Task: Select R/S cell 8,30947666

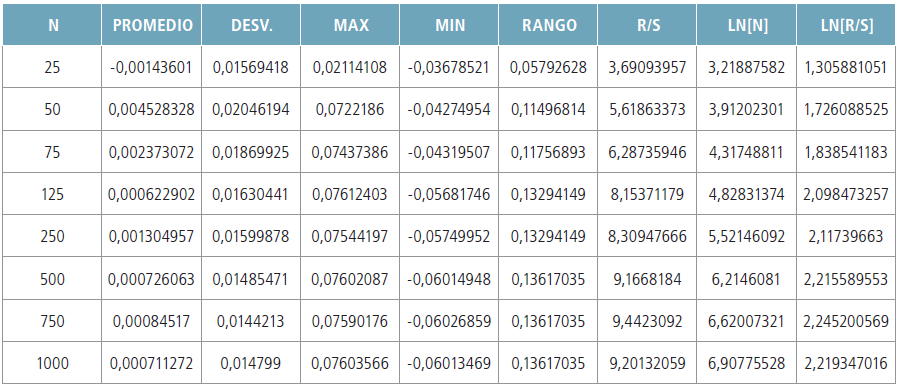Action: coord(647,236)
